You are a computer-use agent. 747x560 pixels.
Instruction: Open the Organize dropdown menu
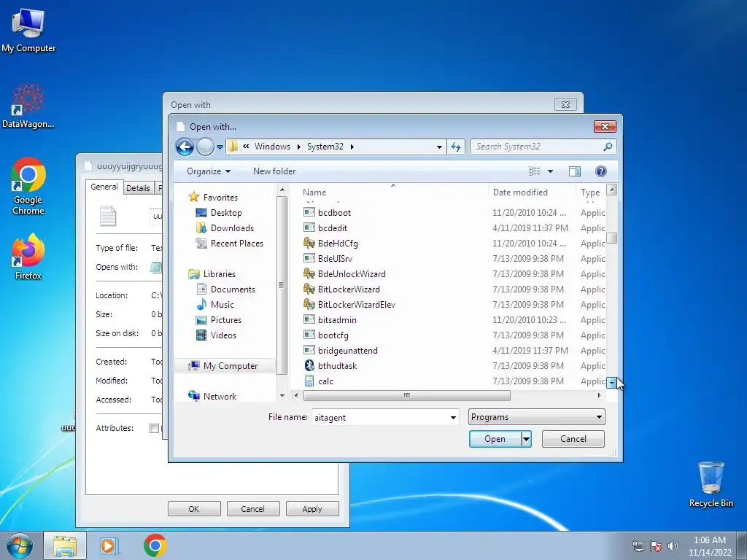pyautogui.click(x=209, y=171)
